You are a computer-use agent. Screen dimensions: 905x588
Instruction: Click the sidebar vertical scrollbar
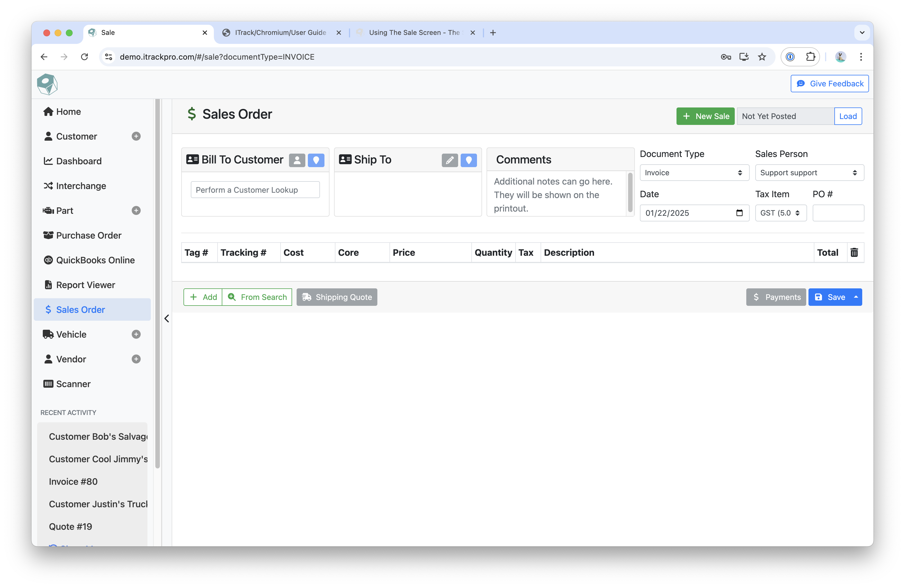tap(157, 281)
